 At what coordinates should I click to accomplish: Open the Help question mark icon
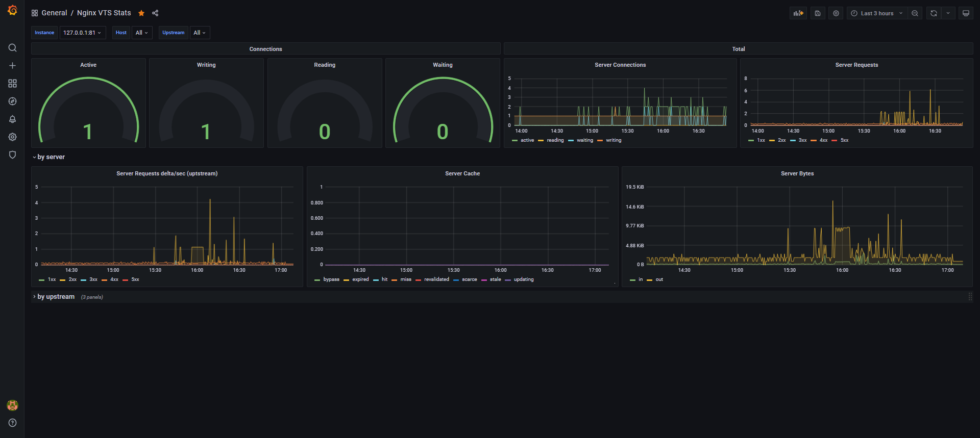pos(12,423)
